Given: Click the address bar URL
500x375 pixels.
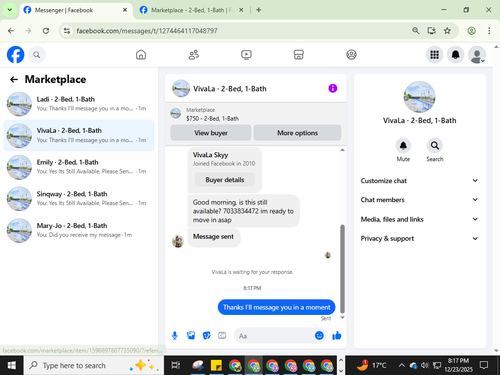Looking at the screenshot, I should pyautogui.click(x=147, y=31).
